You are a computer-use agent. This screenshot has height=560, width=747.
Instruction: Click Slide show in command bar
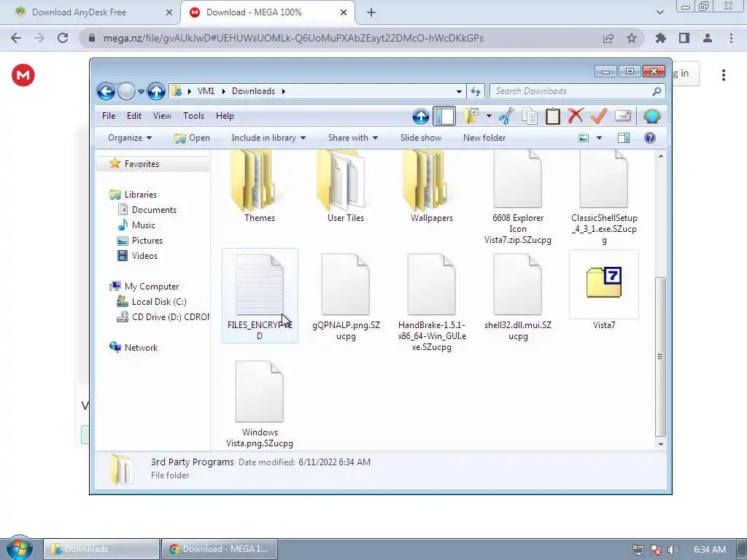(421, 138)
